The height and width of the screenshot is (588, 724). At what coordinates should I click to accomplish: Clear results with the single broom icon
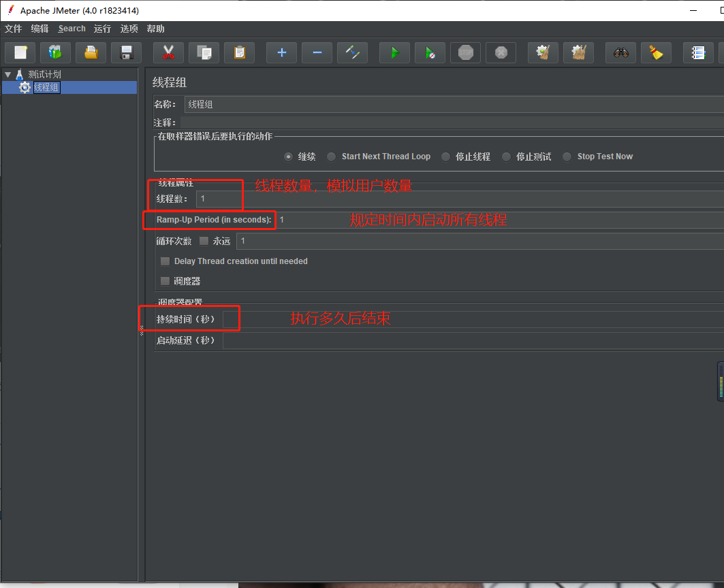coord(543,52)
